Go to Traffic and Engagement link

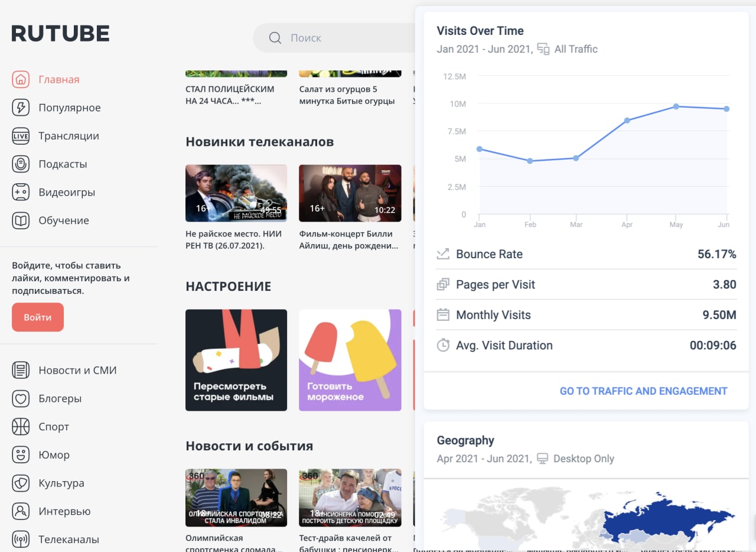pyautogui.click(x=643, y=391)
